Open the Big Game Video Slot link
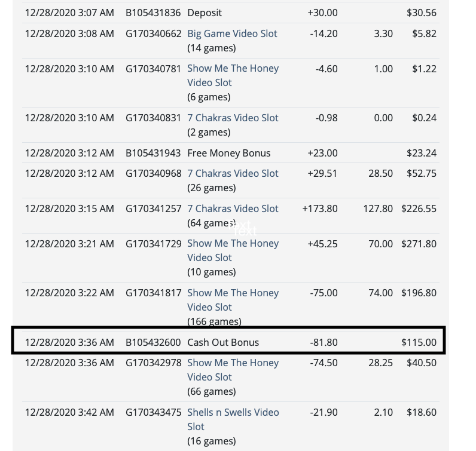 tap(232, 33)
